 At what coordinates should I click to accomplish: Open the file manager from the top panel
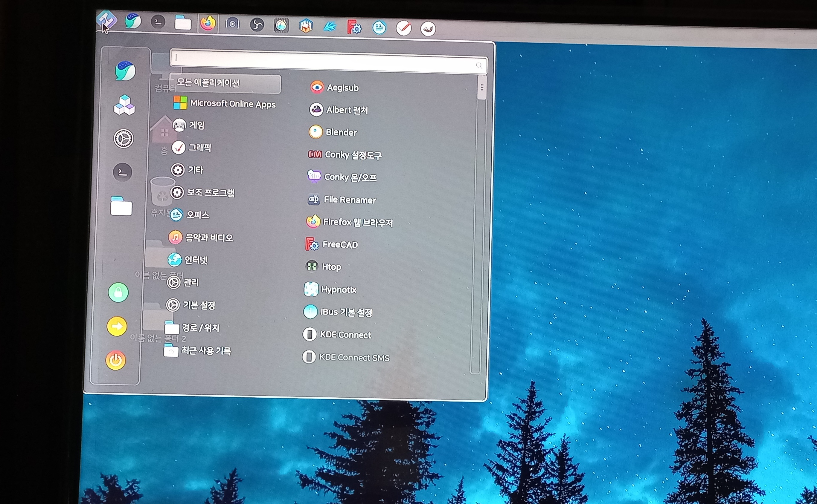(183, 23)
